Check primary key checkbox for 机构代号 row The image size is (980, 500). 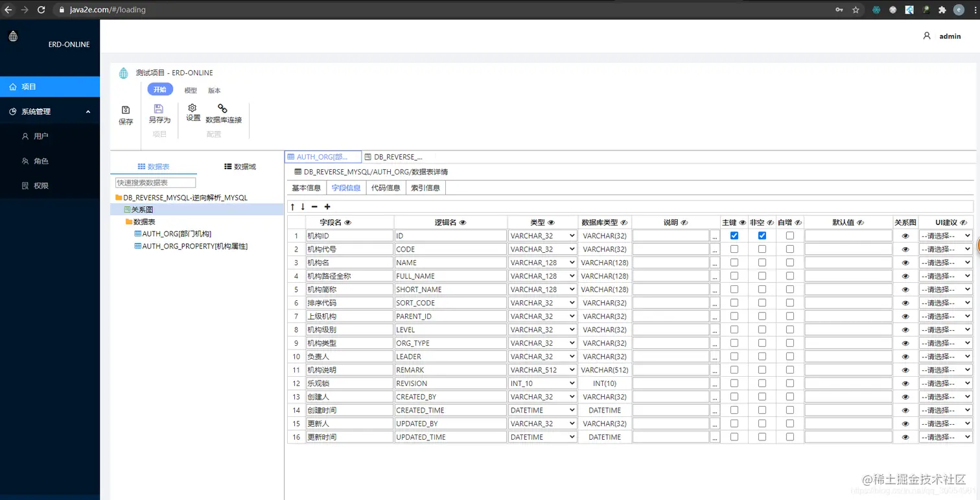coord(734,250)
